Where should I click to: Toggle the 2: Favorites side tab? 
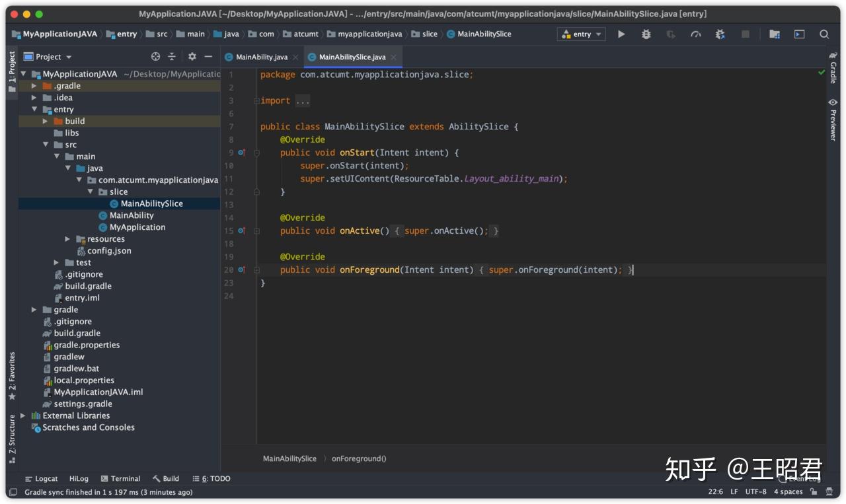[12, 377]
